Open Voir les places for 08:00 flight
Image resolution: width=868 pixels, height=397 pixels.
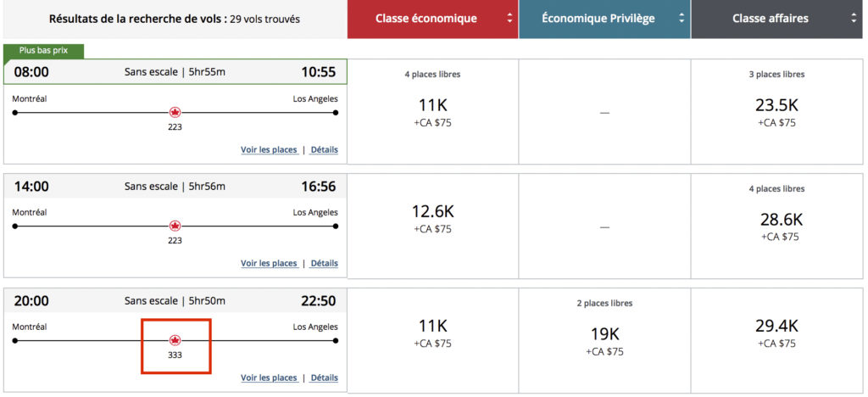point(269,150)
